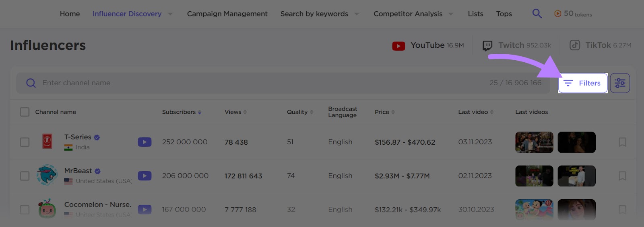The height and width of the screenshot is (227, 644).
Task: Open T-Series first last-video thumbnail
Action: [x=534, y=142]
